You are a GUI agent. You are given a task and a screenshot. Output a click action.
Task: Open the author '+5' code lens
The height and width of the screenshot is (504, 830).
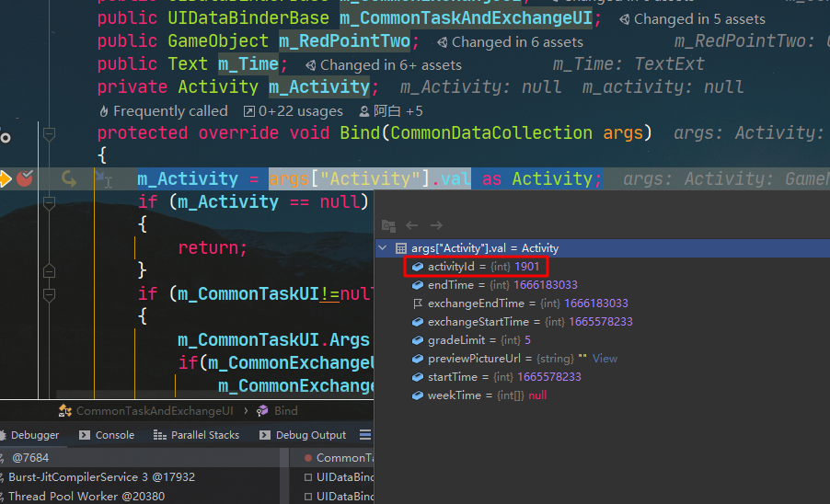click(x=398, y=111)
